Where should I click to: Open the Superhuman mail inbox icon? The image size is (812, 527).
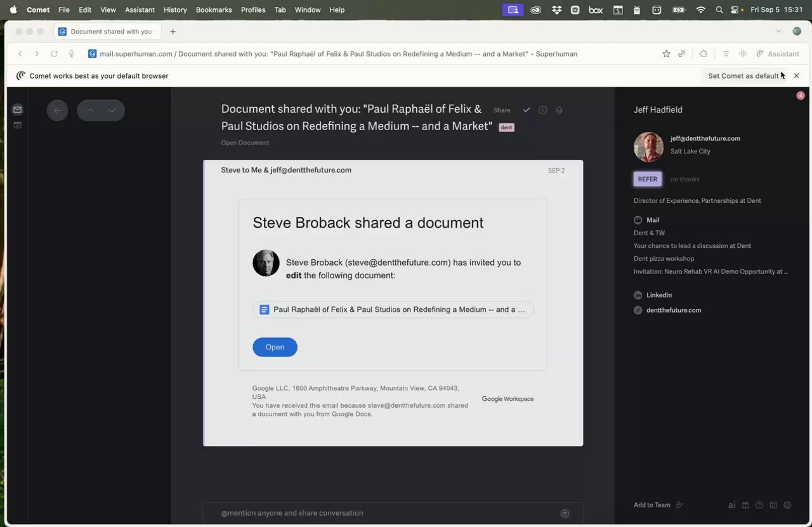17,110
